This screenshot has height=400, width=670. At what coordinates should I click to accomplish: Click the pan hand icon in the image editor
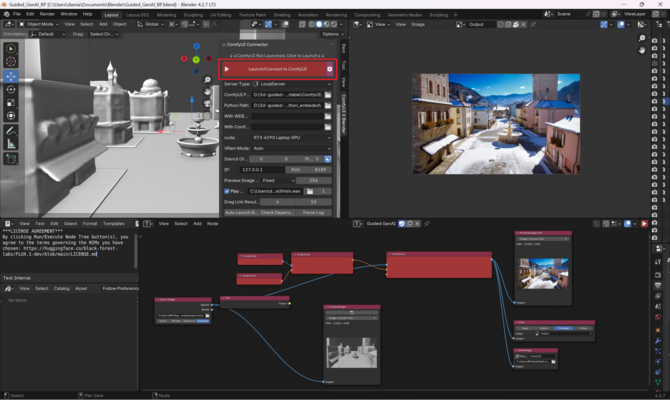click(x=642, y=49)
